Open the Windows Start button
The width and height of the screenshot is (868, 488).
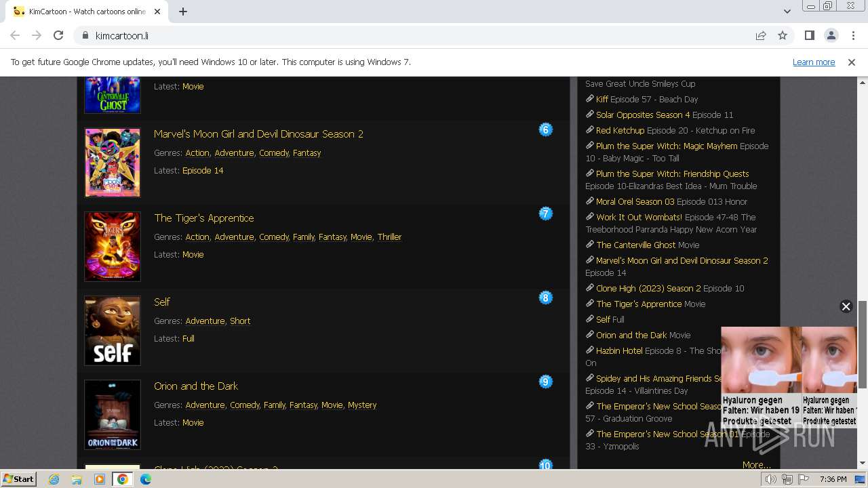[18, 479]
